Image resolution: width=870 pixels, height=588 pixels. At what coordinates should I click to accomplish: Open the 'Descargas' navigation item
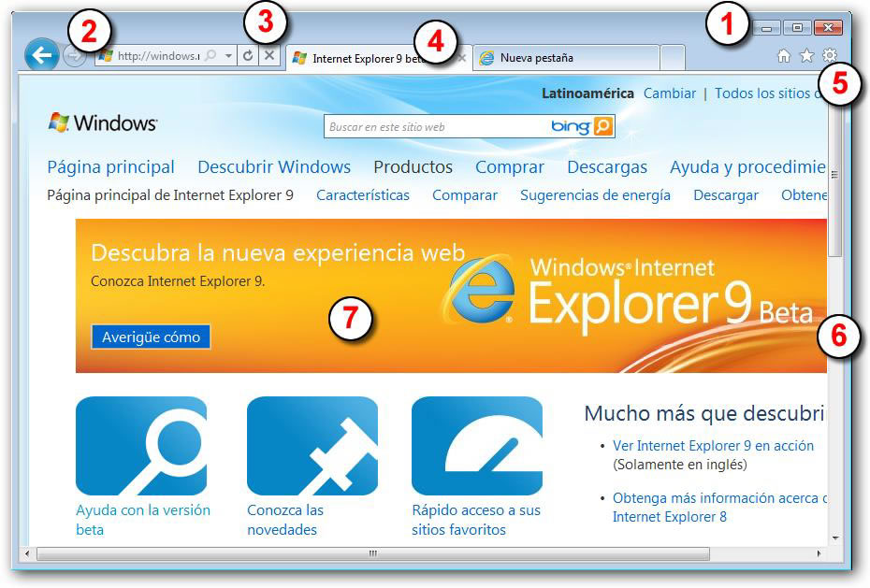pos(607,166)
